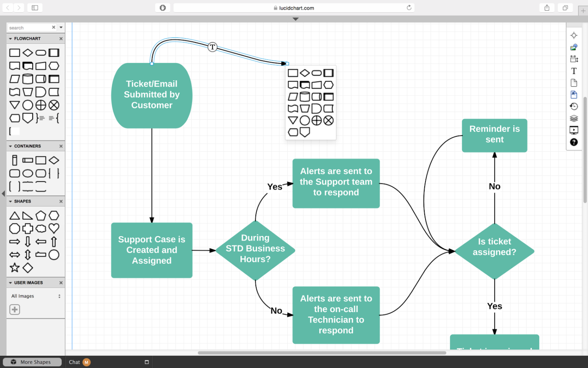588x368 pixels.
Task: Expand the Chat panel window icon
Action: pyautogui.click(x=147, y=362)
